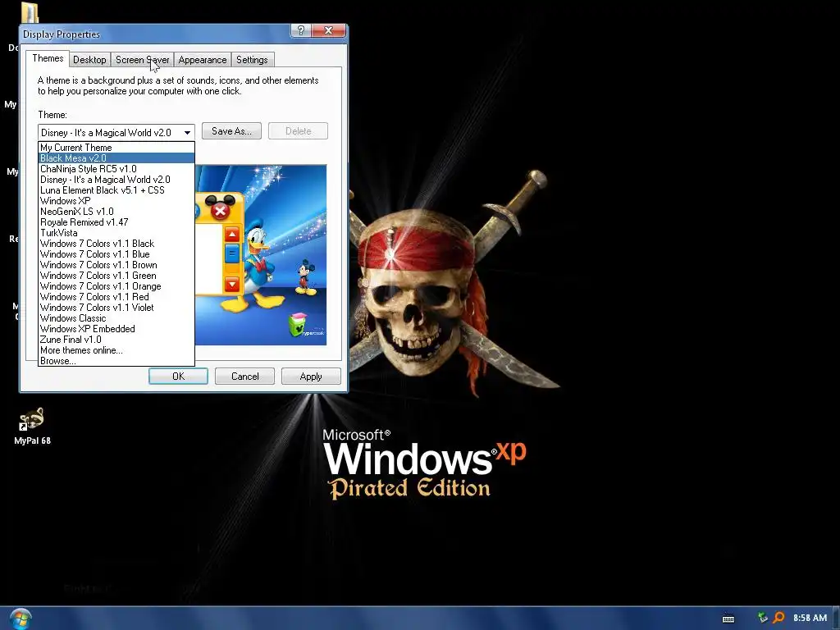
Task: Select Windows 7 Colors v1.1 Brown
Action: point(116,265)
